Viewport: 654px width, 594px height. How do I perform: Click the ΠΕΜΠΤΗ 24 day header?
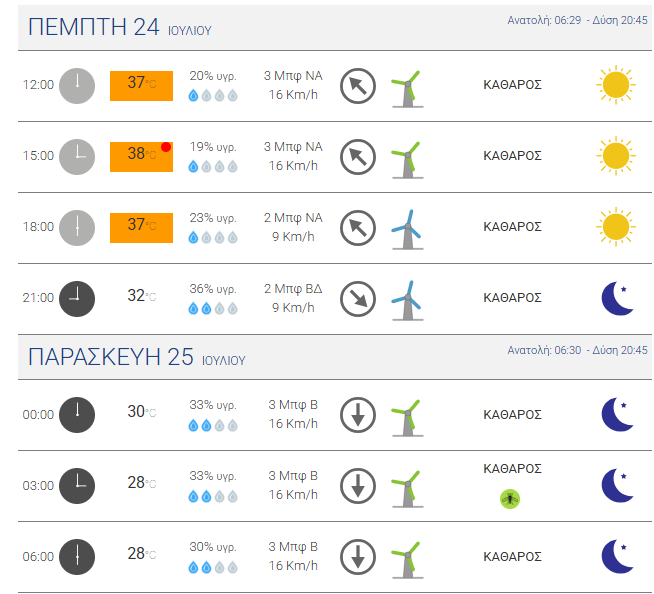(x=120, y=27)
